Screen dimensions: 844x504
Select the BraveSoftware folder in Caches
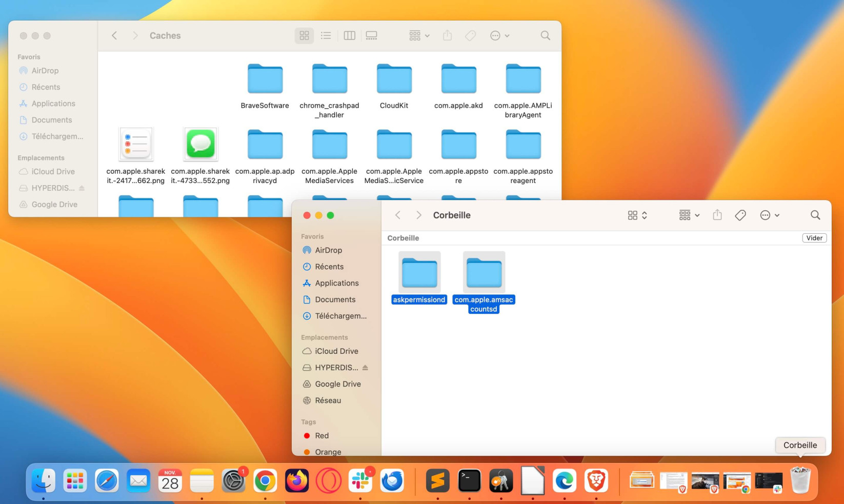[x=265, y=78]
